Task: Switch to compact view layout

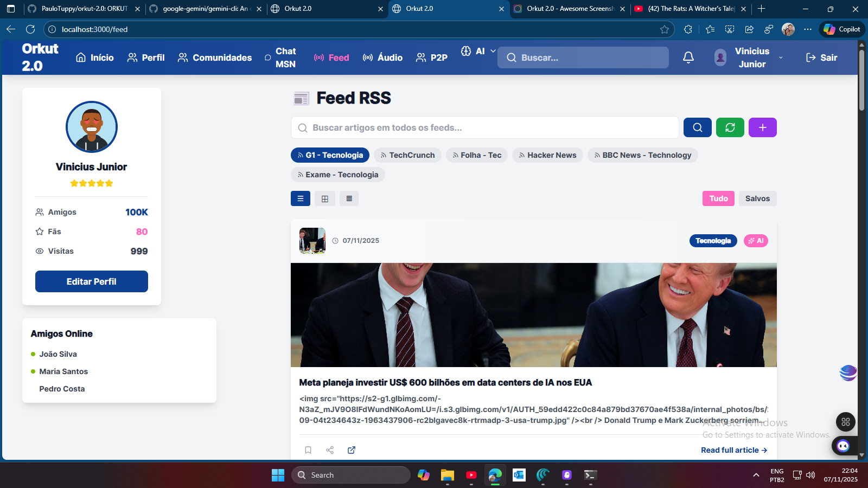Action: (x=349, y=198)
